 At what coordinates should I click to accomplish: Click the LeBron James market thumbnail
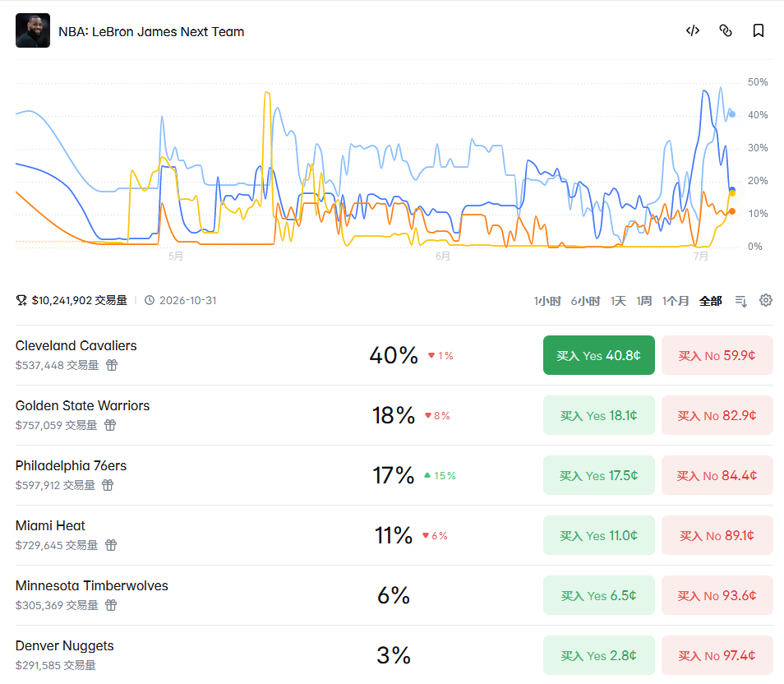click(x=33, y=30)
